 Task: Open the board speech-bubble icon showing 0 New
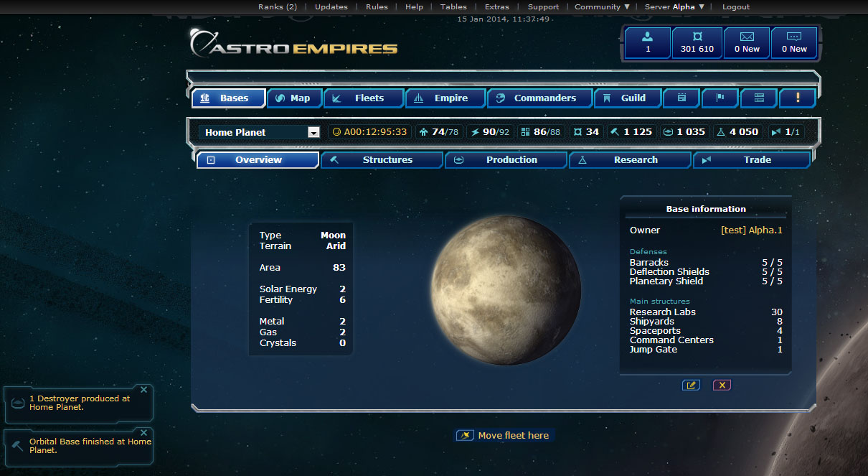pos(794,42)
